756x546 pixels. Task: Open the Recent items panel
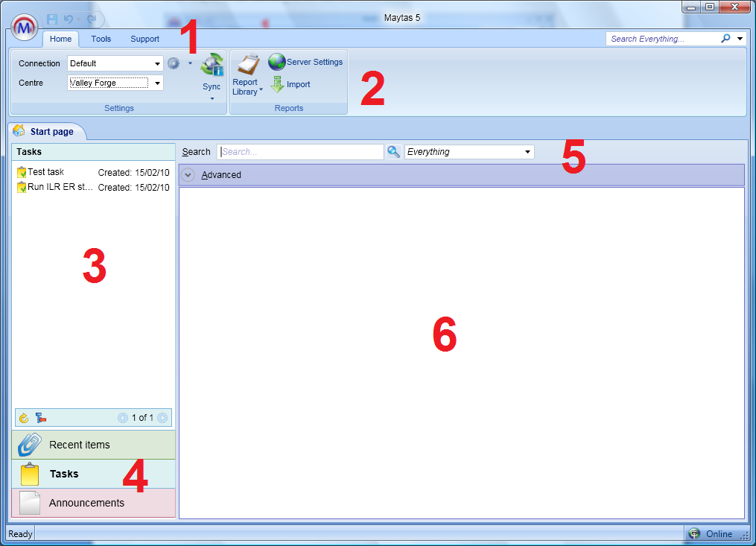(x=94, y=445)
